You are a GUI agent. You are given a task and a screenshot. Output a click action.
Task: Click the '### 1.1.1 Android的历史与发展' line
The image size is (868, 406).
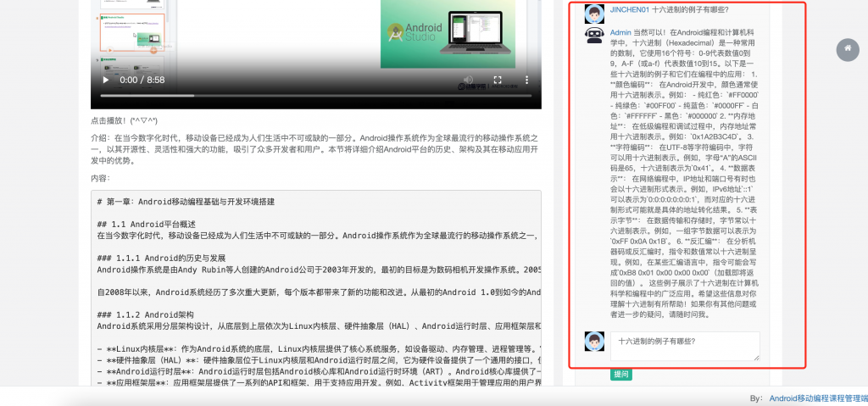pos(161,259)
